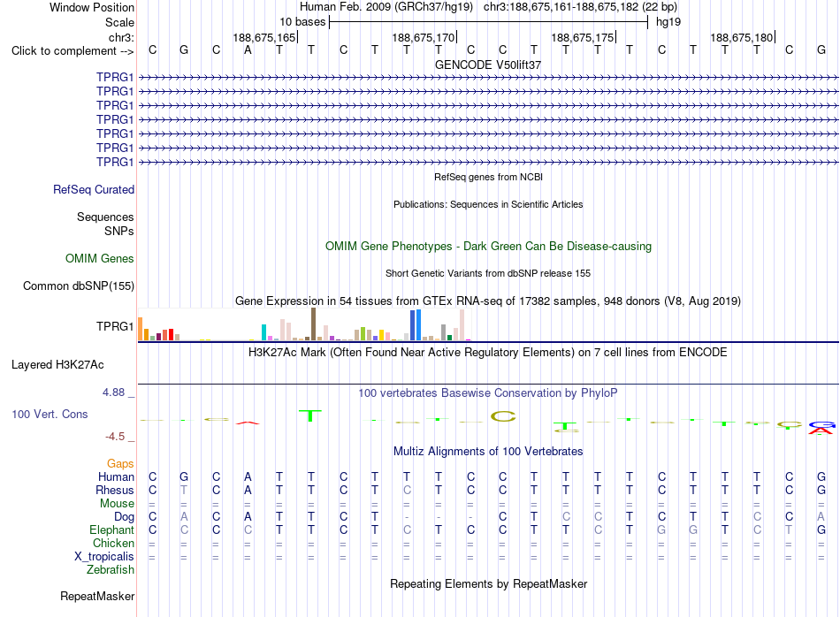Screen dimensions: 840x617
Task: Click 'Human Feb. 2009 (GRCh37/hg19)' assembly text
Action: (386, 7)
